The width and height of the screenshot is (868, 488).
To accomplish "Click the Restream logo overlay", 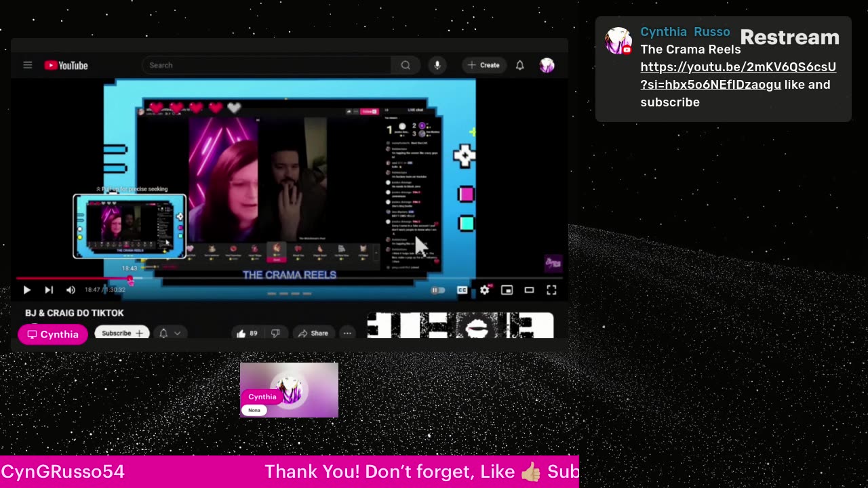I will pyautogui.click(x=790, y=37).
